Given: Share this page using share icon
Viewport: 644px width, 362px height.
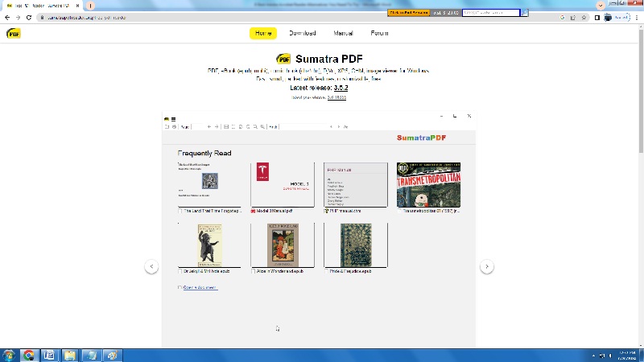Looking at the screenshot, I should click(x=573, y=18).
